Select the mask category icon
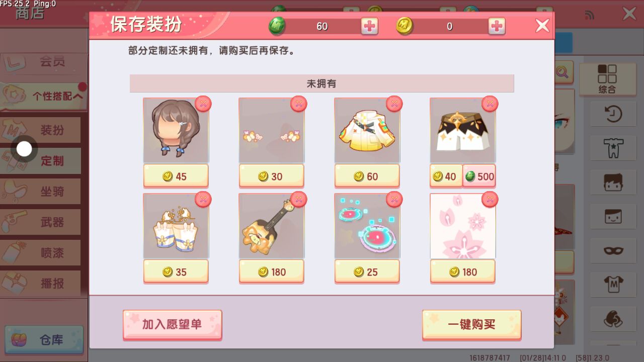The width and height of the screenshot is (644, 362). pyautogui.click(x=613, y=250)
